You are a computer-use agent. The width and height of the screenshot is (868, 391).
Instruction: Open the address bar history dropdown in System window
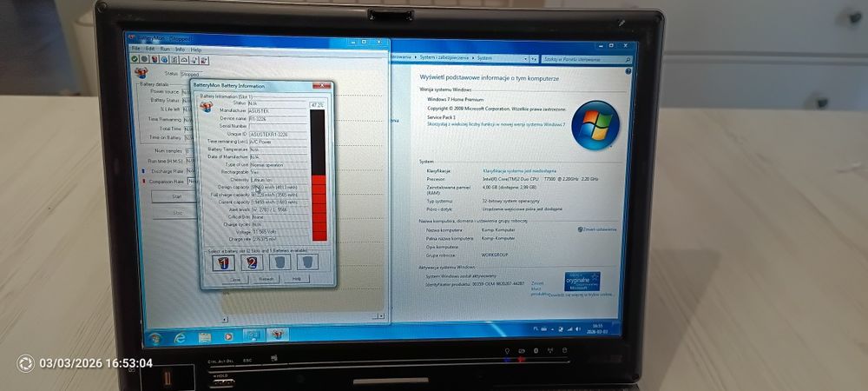click(526, 58)
